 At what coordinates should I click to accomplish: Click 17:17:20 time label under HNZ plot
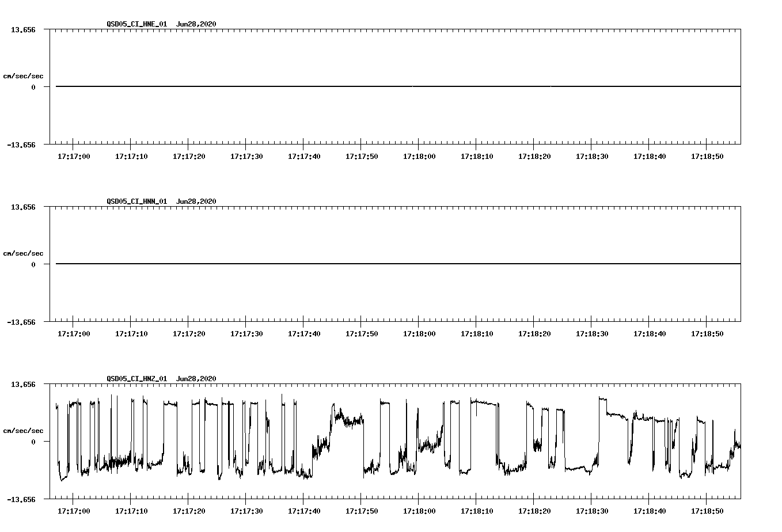[x=189, y=511]
